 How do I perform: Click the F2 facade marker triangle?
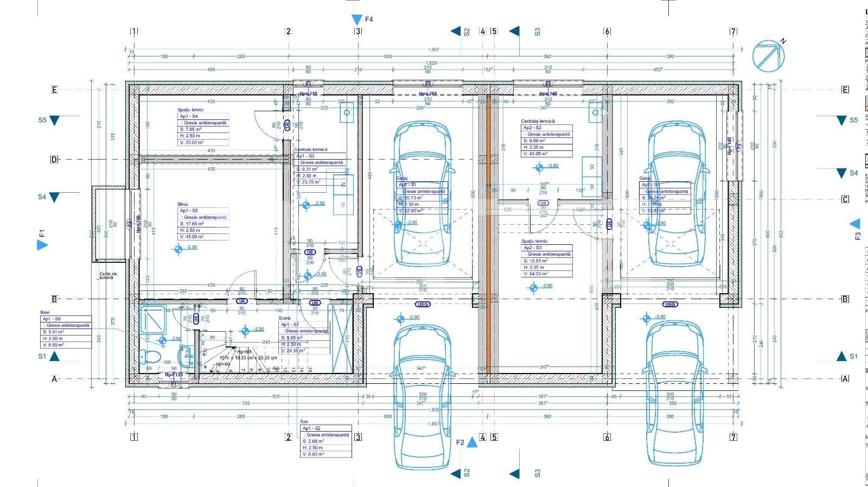click(x=472, y=442)
